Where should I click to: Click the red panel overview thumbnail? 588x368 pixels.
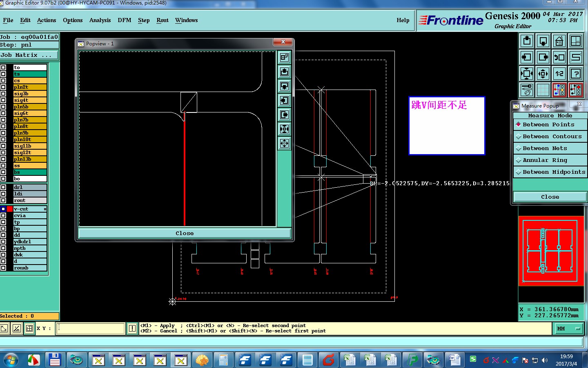coord(551,251)
